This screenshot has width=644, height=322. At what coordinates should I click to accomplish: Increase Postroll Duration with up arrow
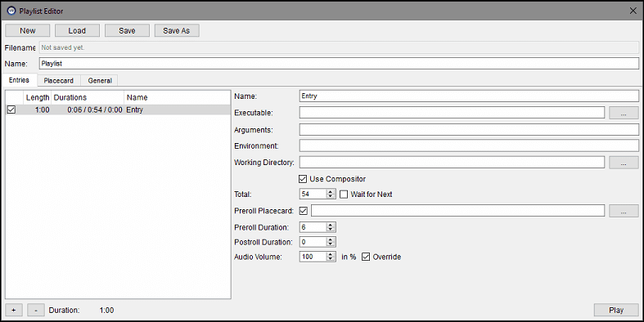tap(331, 240)
